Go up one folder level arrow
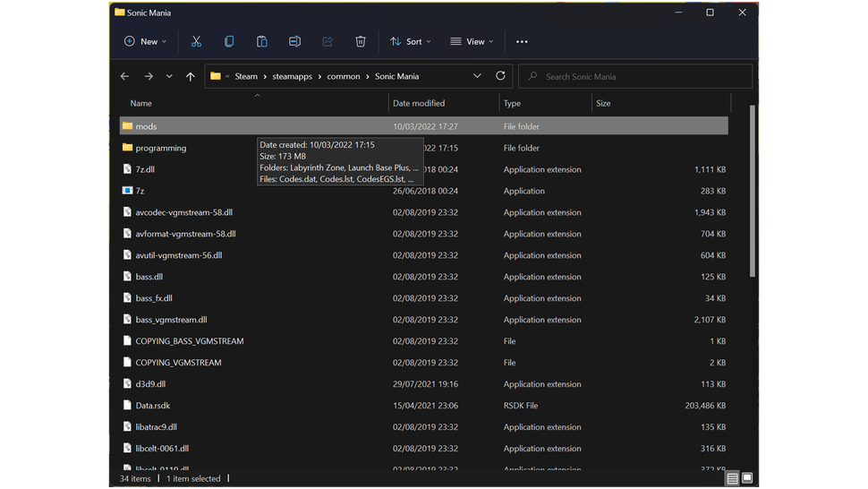The width and height of the screenshot is (868, 489). [191, 76]
